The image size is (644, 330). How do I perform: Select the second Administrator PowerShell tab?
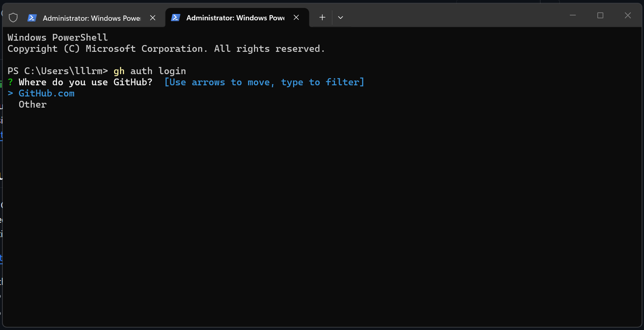point(237,18)
